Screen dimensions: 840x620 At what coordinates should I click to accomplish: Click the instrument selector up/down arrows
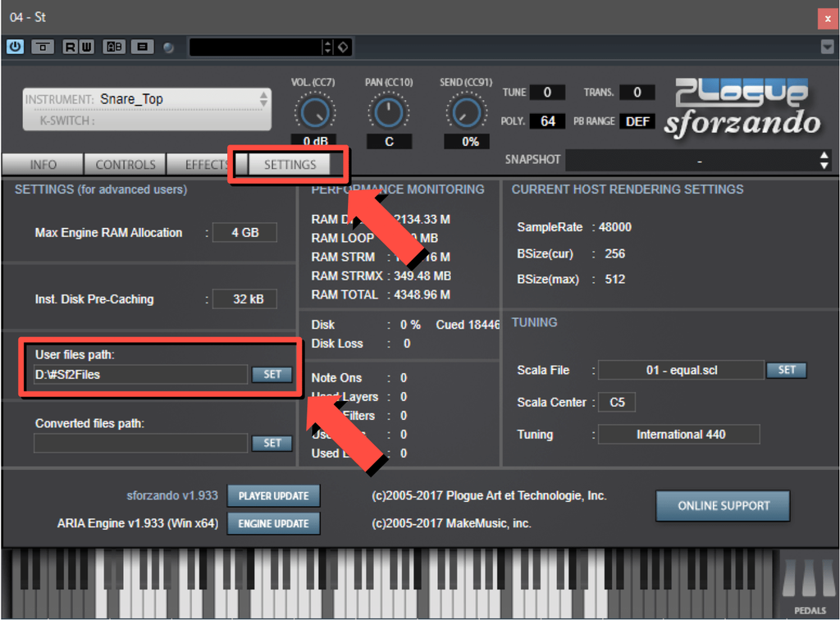[263, 99]
